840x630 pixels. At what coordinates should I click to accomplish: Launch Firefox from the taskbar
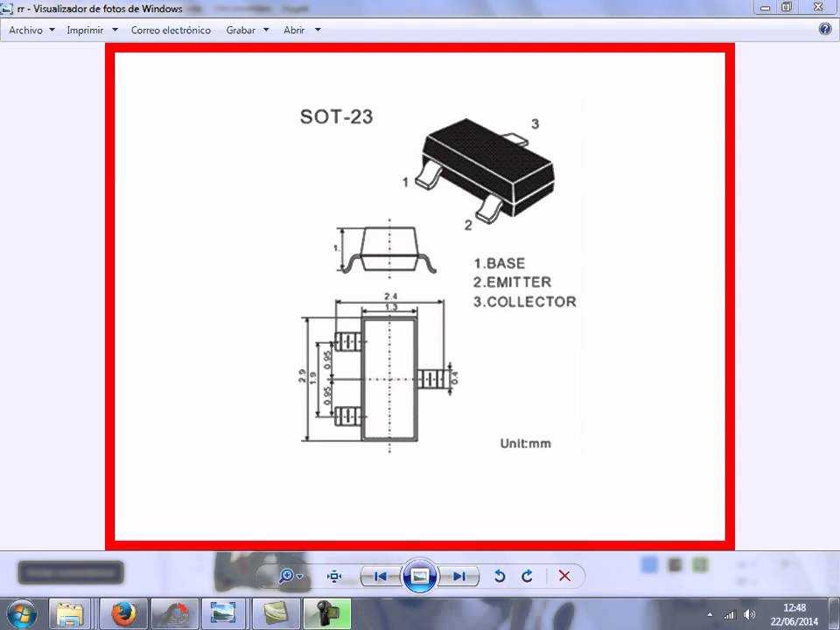point(123,614)
